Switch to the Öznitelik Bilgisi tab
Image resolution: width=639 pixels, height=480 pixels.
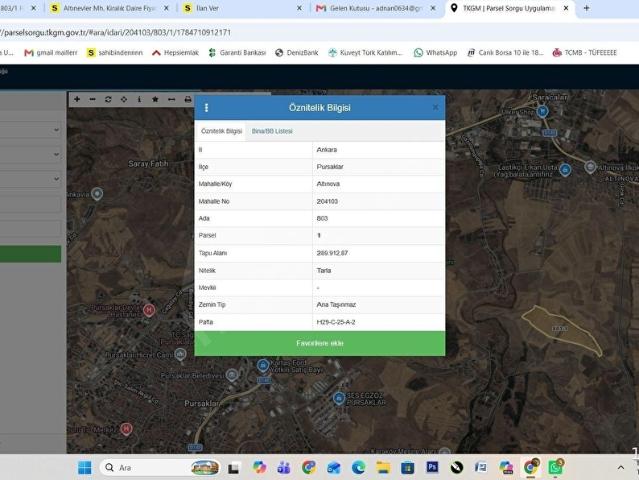click(x=221, y=131)
